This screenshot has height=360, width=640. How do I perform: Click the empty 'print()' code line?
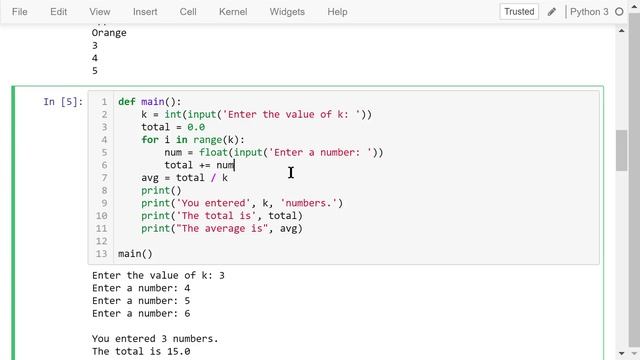coord(161,190)
